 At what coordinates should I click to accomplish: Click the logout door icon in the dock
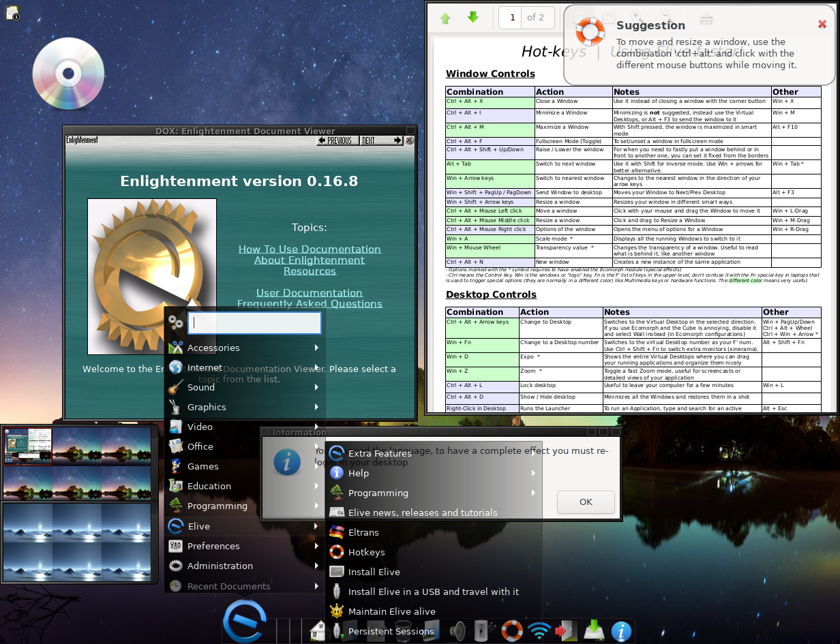pyautogui.click(x=565, y=630)
